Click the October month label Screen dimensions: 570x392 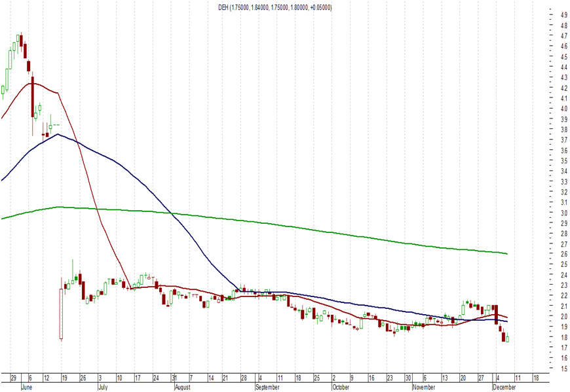pos(341,387)
